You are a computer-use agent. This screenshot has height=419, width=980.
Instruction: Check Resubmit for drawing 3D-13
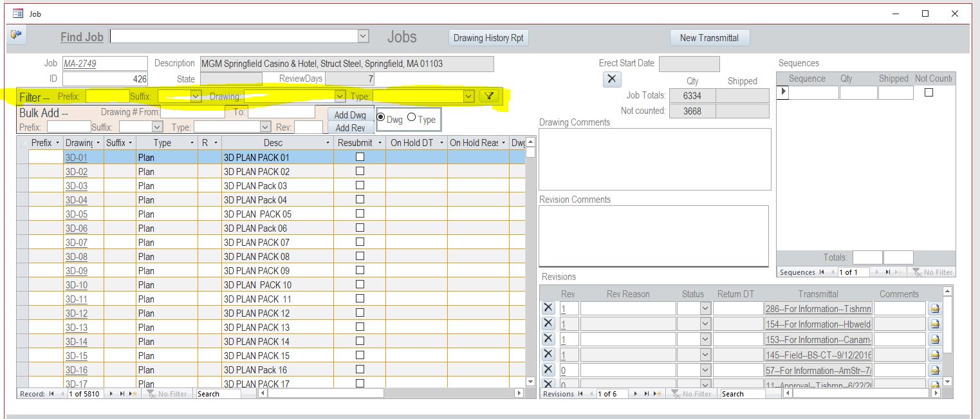click(360, 327)
